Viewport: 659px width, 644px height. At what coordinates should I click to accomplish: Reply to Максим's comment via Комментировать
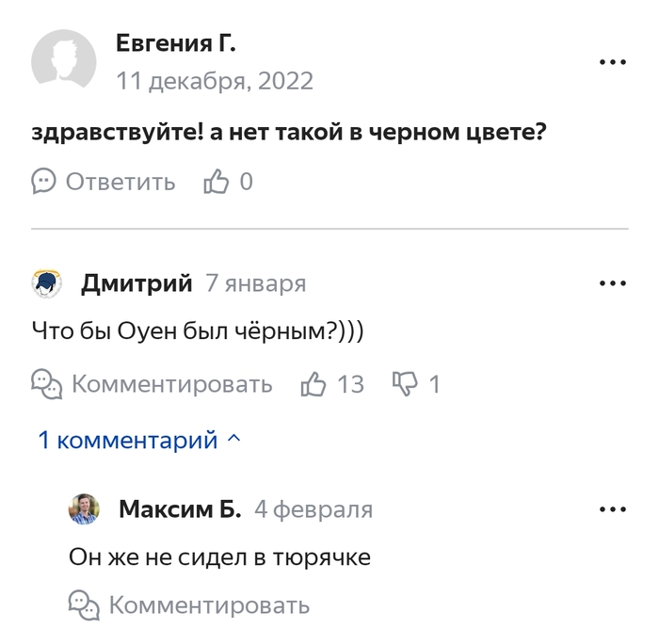(x=208, y=604)
